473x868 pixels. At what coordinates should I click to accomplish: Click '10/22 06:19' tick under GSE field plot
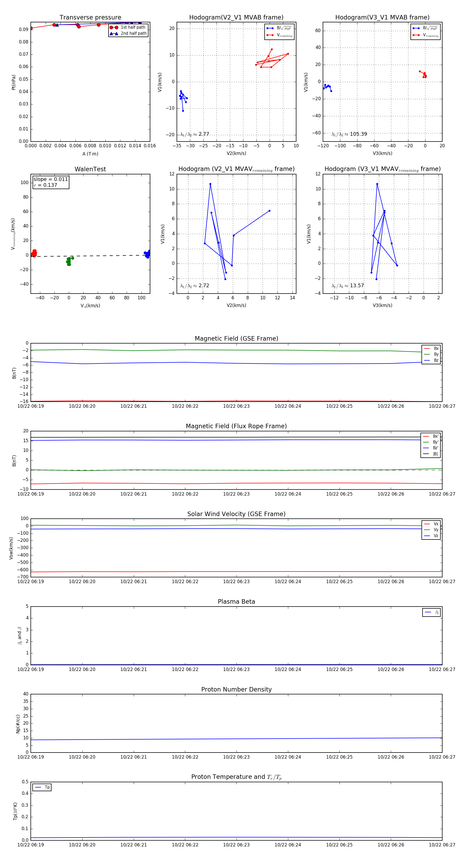pyautogui.click(x=31, y=406)
